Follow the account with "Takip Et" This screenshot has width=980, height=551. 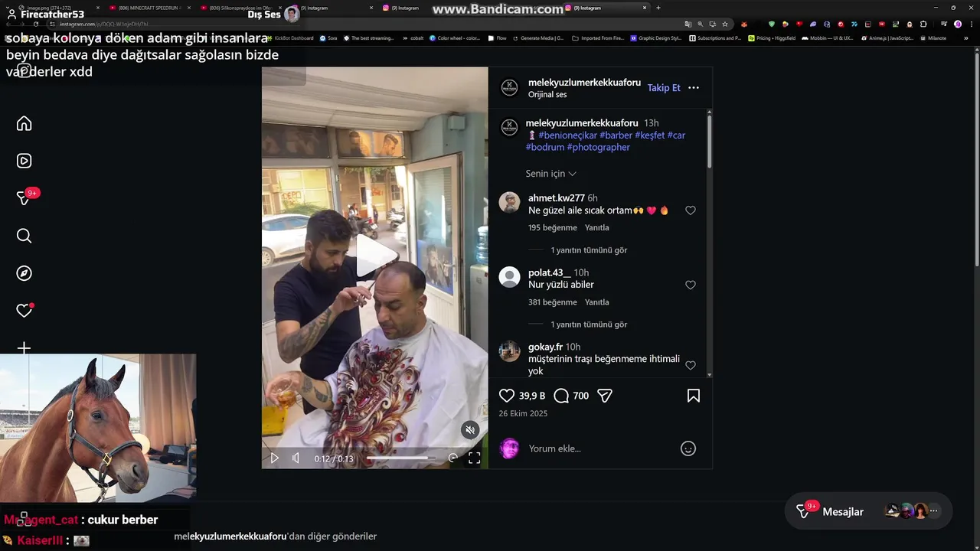tap(664, 88)
